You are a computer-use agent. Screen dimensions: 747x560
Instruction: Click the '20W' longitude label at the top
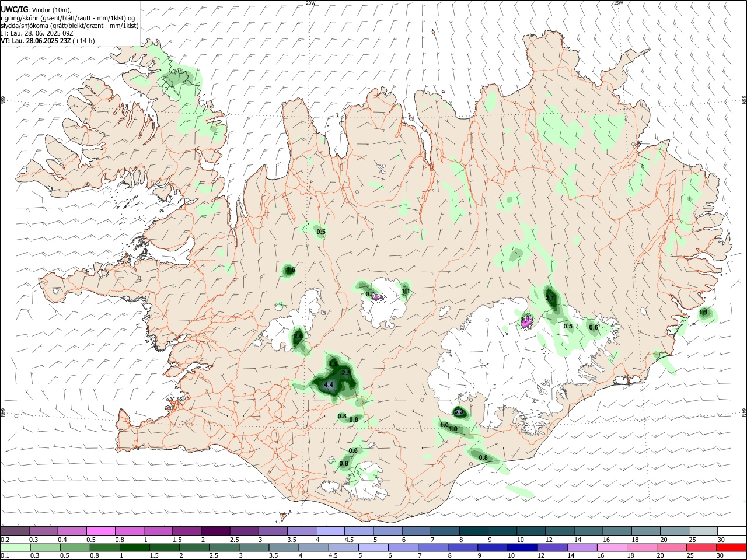coord(310,3)
